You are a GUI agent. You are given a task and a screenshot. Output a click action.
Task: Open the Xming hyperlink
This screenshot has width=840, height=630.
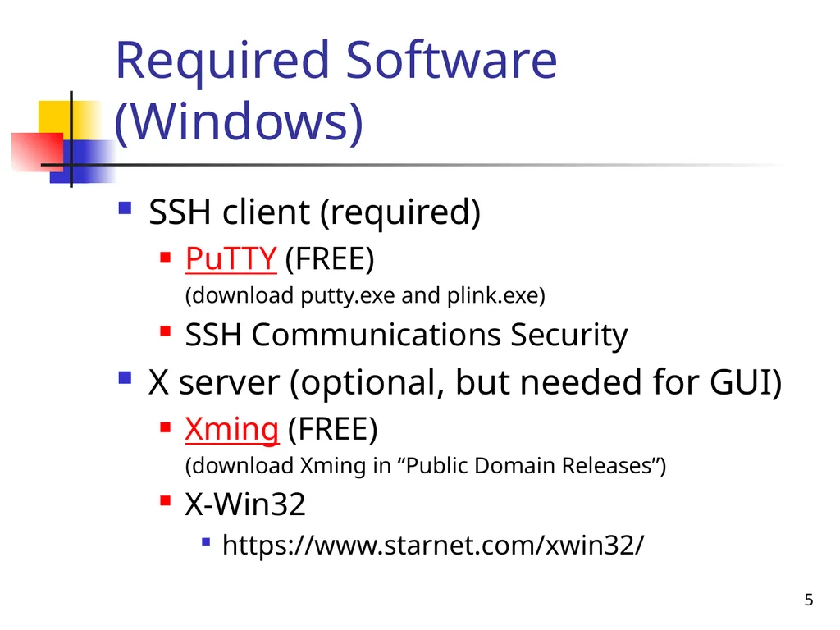pyautogui.click(x=232, y=429)
